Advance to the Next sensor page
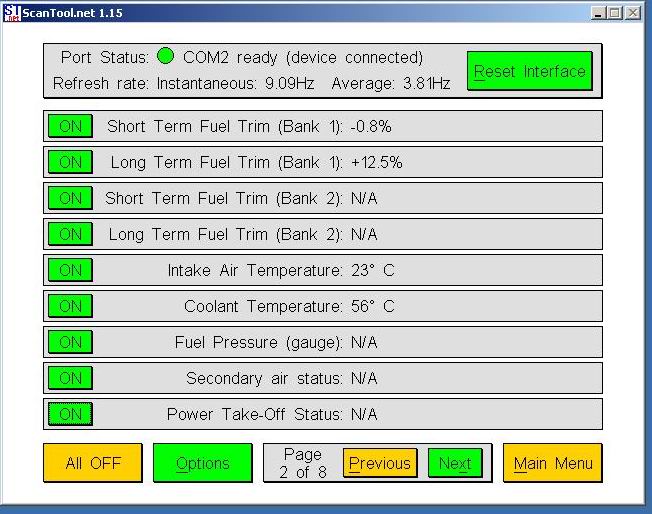 [454, 463]
